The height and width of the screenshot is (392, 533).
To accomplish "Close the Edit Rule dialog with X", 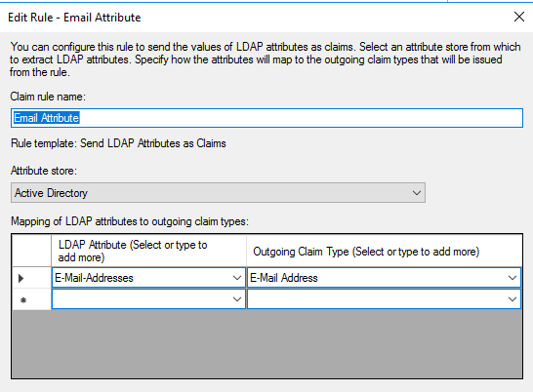I will (x=518, y=17).
